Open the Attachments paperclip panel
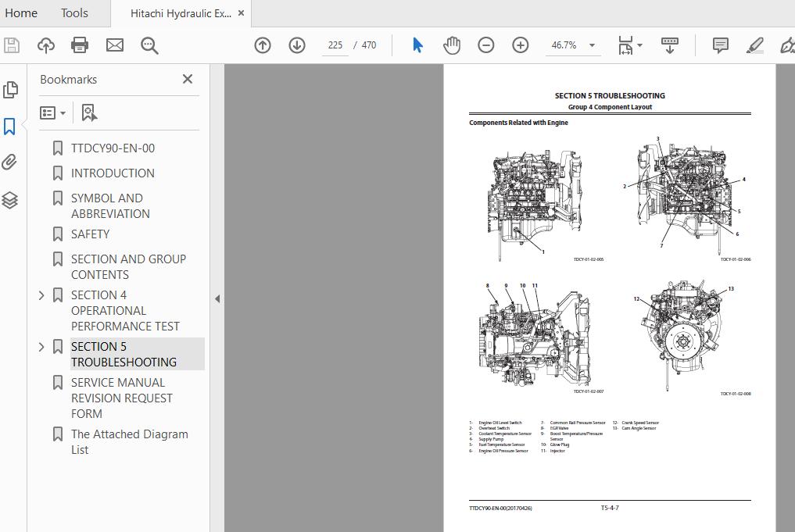795x532 pixels. coord(10,162)
